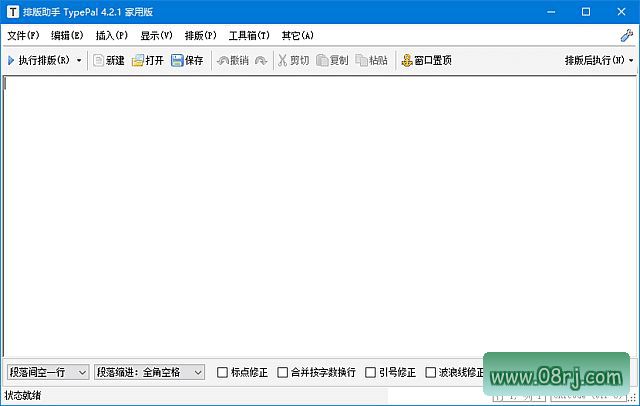Close the TypePal window
The height and width of the screenshot is (406, 640).
coord(621,12)
